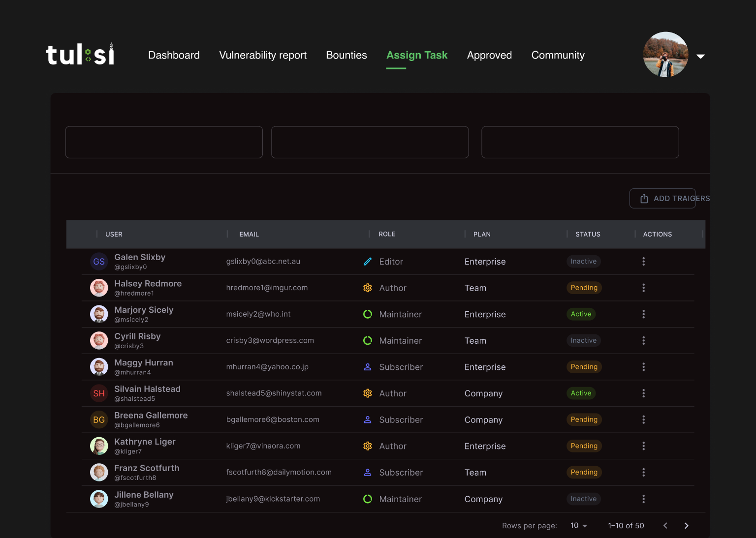Go to next page of table

coord(687,526)
